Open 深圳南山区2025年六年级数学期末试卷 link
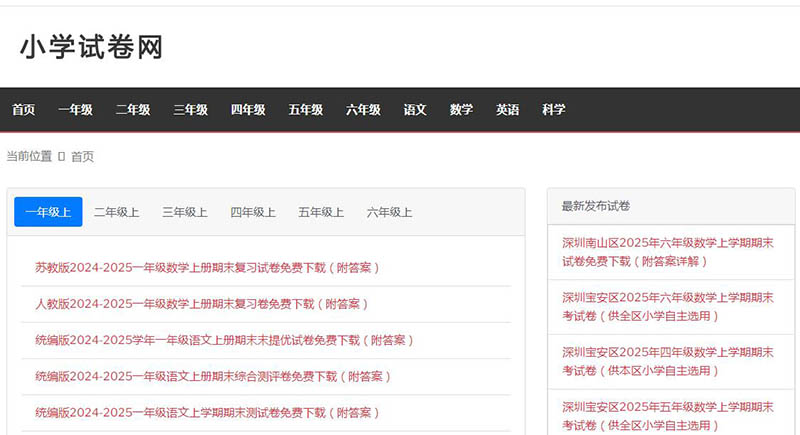Viewport: 800px width, 435px height. pyautogui.click(x=668, y=252)
